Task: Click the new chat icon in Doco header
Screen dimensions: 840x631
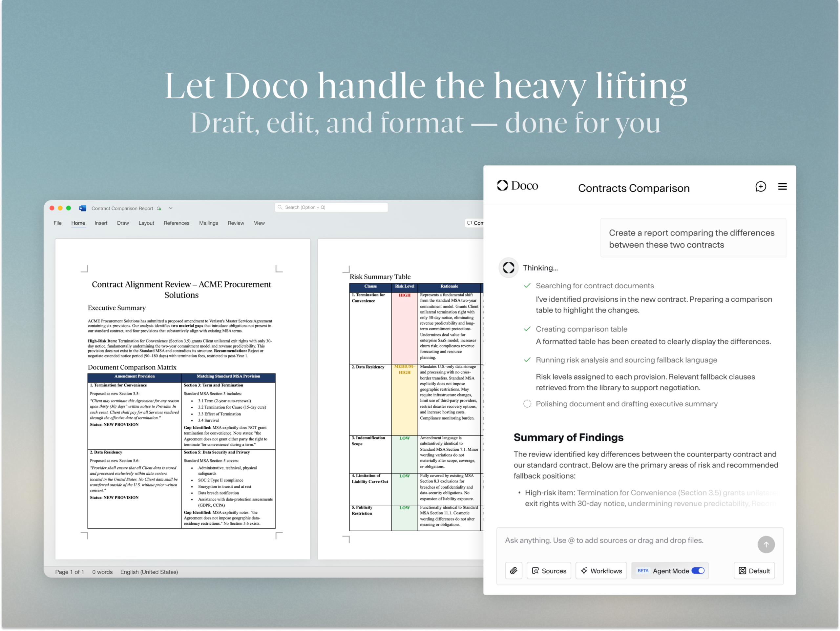Action: tap(760, 186)
